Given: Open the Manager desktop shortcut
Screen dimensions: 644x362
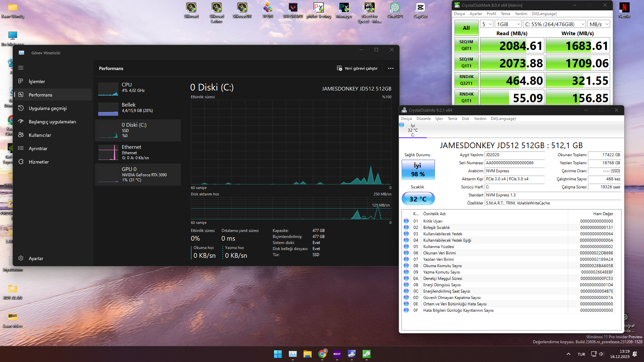Looking at the screenshot, I should point(344,10).
